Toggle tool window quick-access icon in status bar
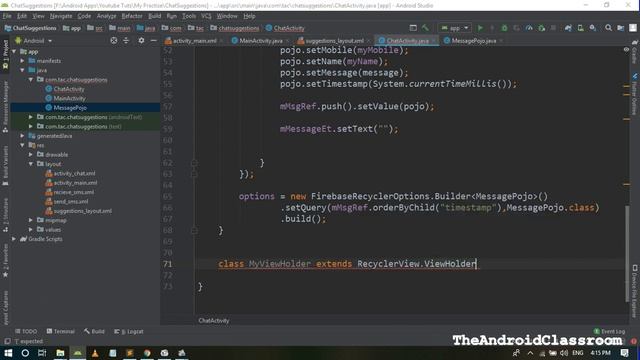 tap(7, 341)
